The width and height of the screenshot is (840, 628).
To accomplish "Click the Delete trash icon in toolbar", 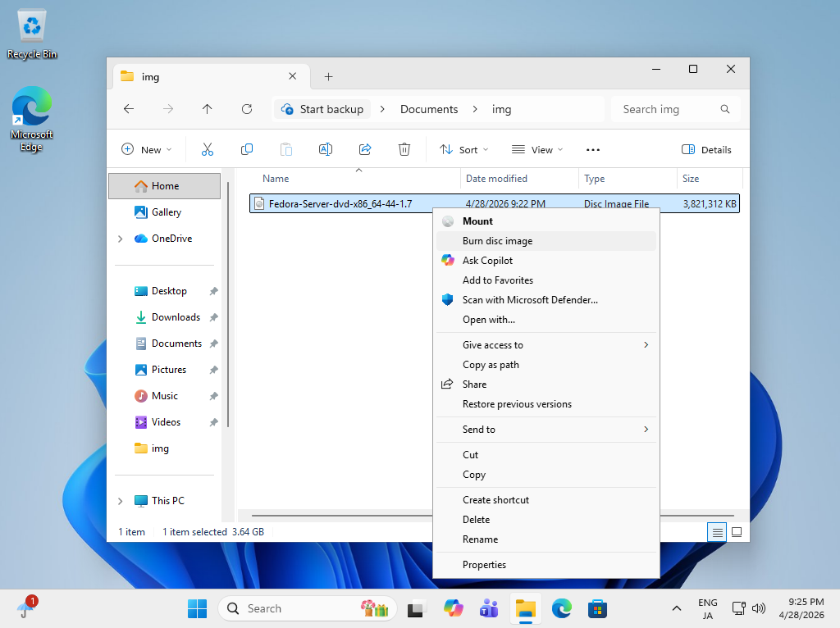I will point(404,149).
